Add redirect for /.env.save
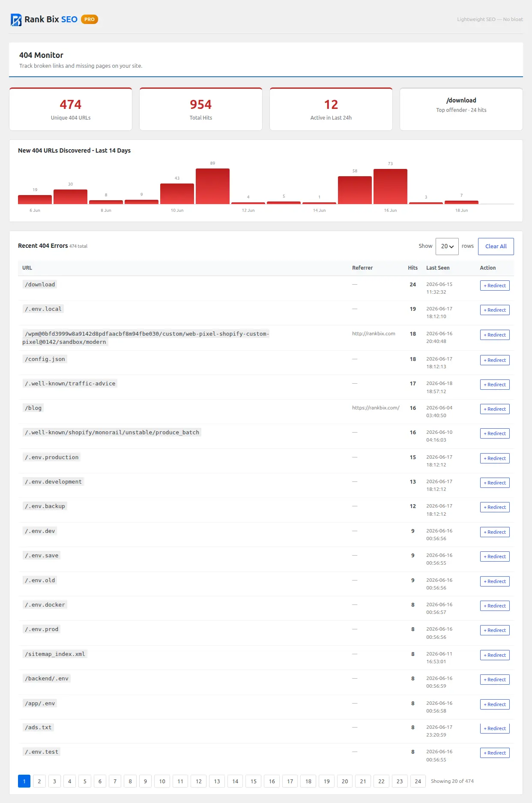The height and width of the screenshot is (803, 532). [x=495, y=556]
